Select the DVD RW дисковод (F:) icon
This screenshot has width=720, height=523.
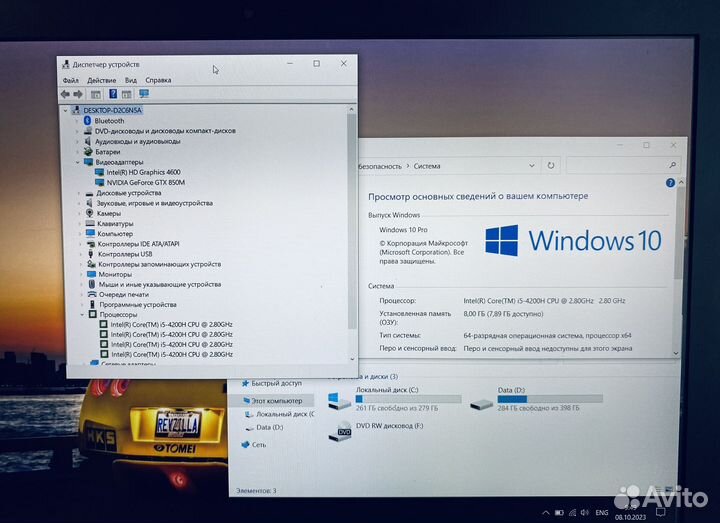pos(340,433)
